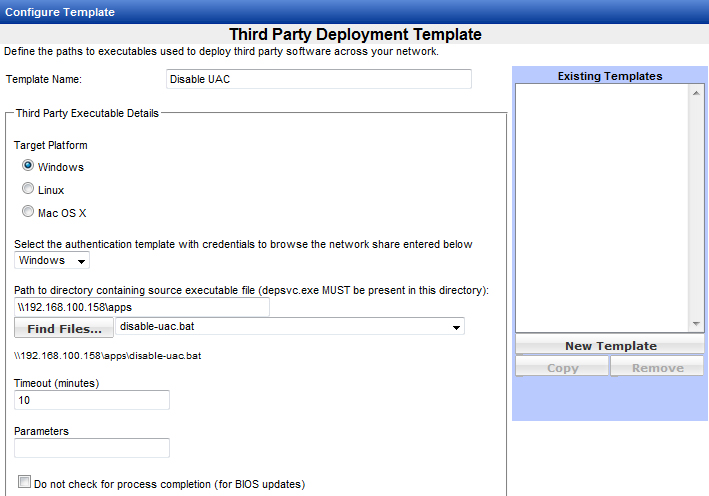This screenshot has width=709, height=496.
Task: Click the Linux radio button label
Action: [x=51, y=190]
